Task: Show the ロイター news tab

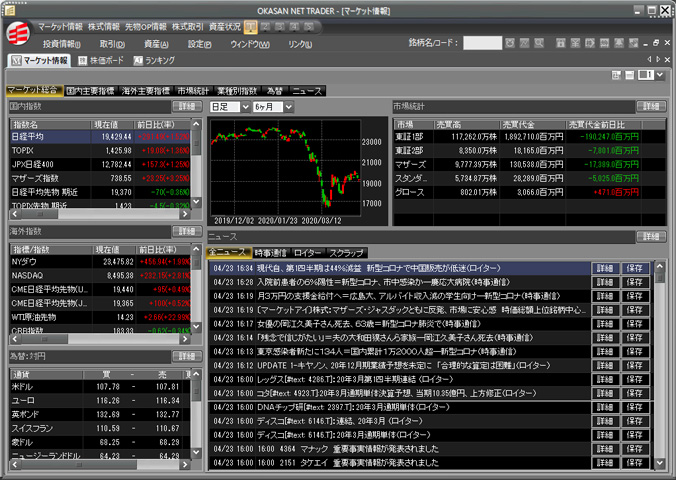Action: 307,253
